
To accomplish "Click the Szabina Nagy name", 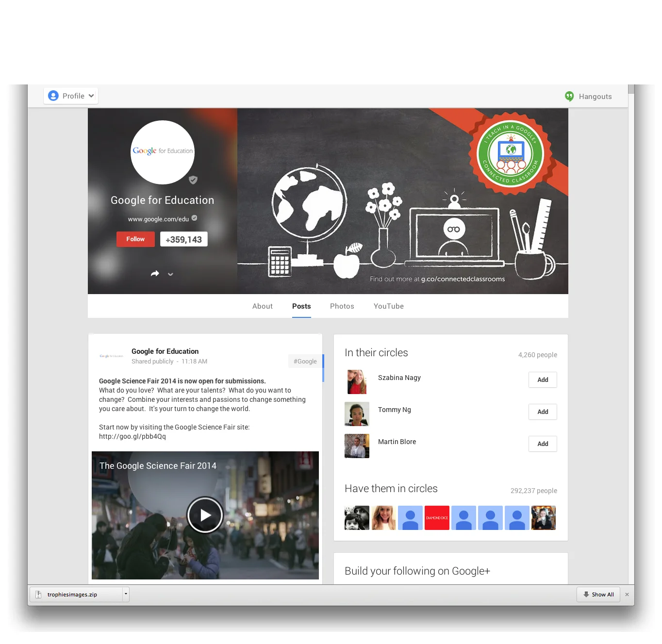I will pos(399,378).
